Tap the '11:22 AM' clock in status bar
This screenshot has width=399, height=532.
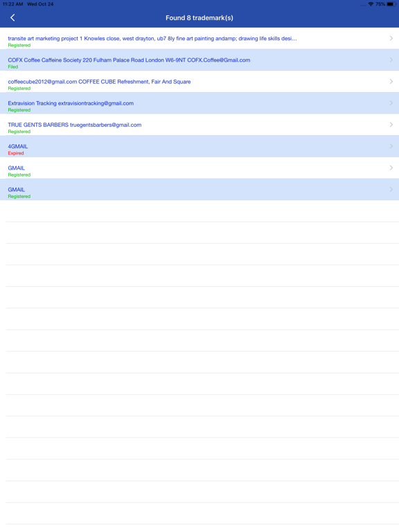coord(12,4)
